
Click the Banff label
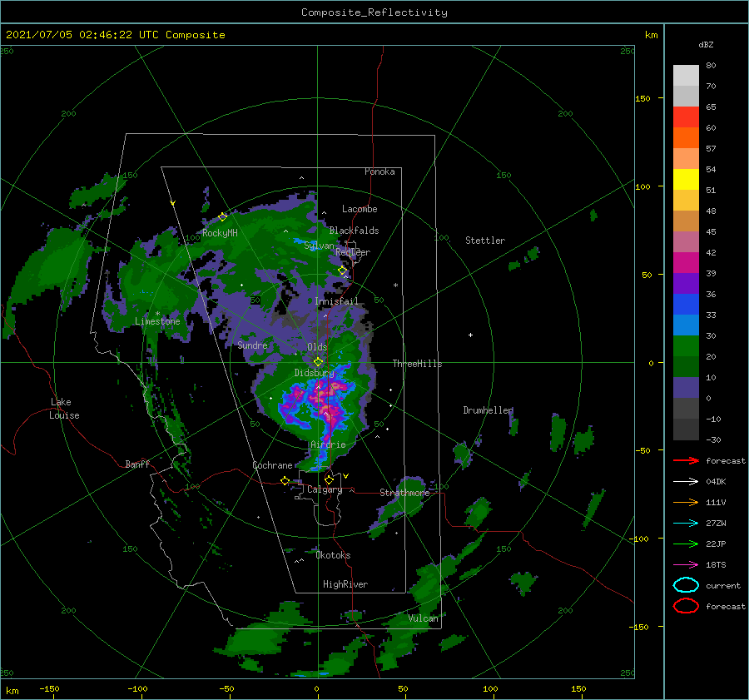pos(137,464)
